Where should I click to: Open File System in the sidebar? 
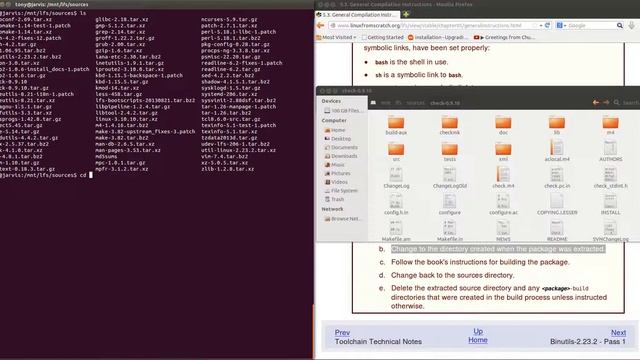coord(340,191)
